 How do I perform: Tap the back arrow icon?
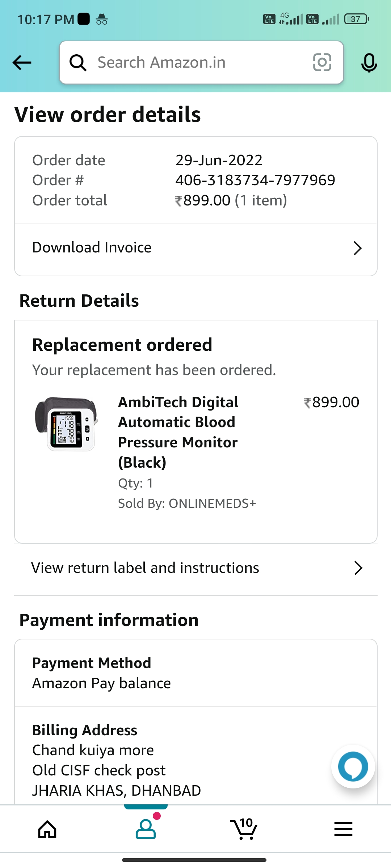pos(22,63)
